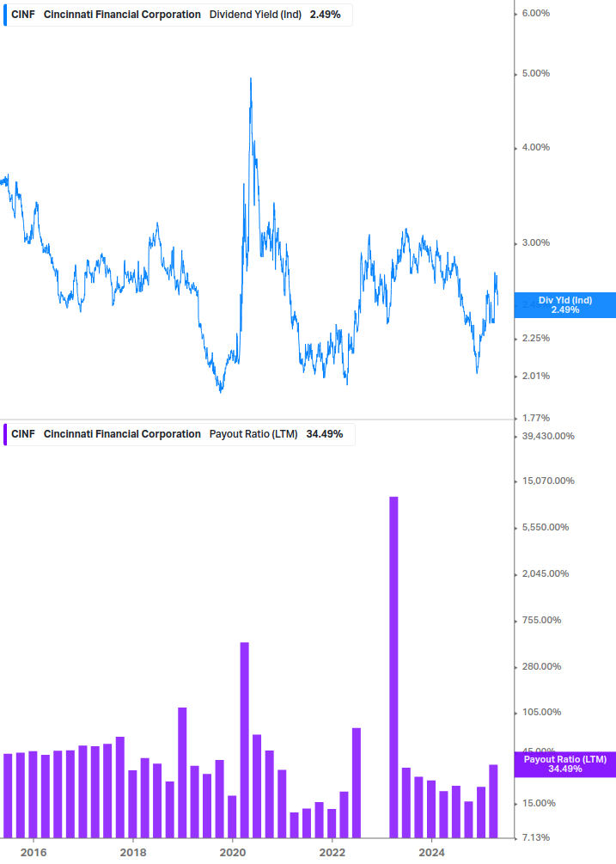Click the 105.00% y-axis label
Viewport: 616px width, 864px height.
[541, 712]
